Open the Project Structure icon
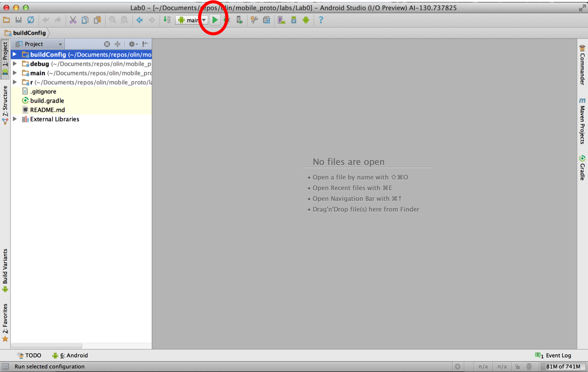The width and height of the screenshot is (588, 372). (267, 20)
